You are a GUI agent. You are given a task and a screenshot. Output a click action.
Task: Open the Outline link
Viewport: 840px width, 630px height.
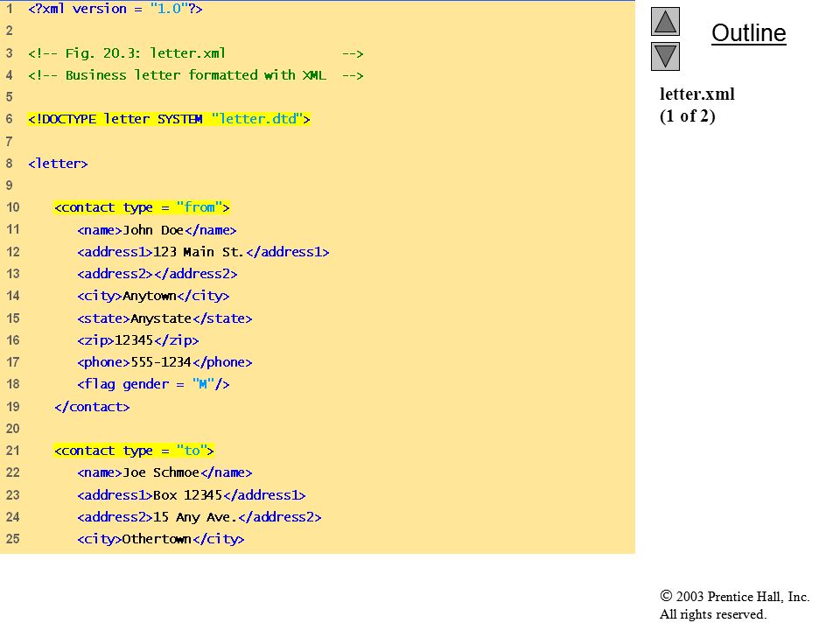tap(748, 33)
